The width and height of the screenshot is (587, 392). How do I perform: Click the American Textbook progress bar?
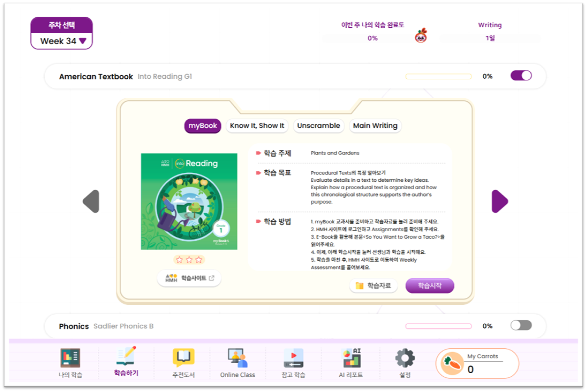click(438, 76)
